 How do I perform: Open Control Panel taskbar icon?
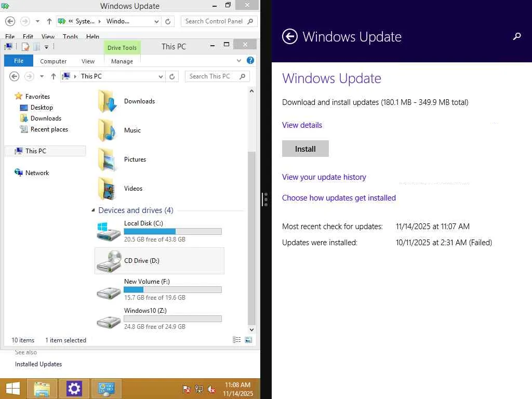[x=107, y=389]
